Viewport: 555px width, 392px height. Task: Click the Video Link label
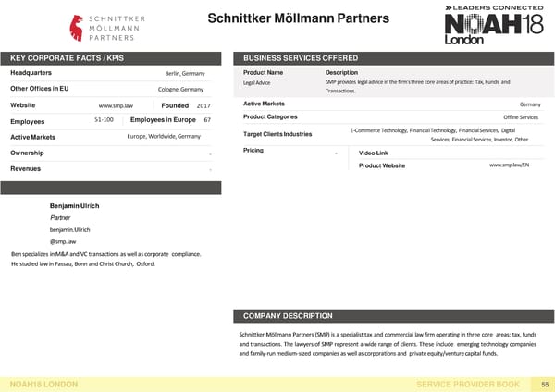(373, 152)
